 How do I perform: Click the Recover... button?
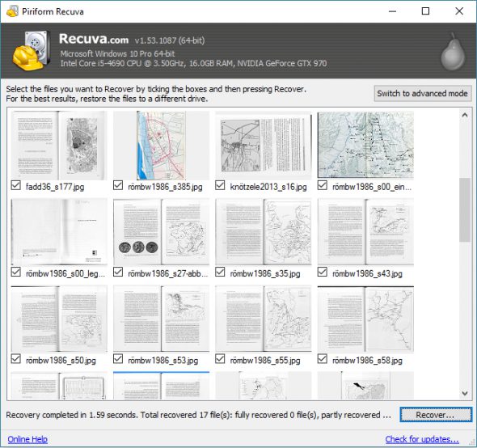436,415
